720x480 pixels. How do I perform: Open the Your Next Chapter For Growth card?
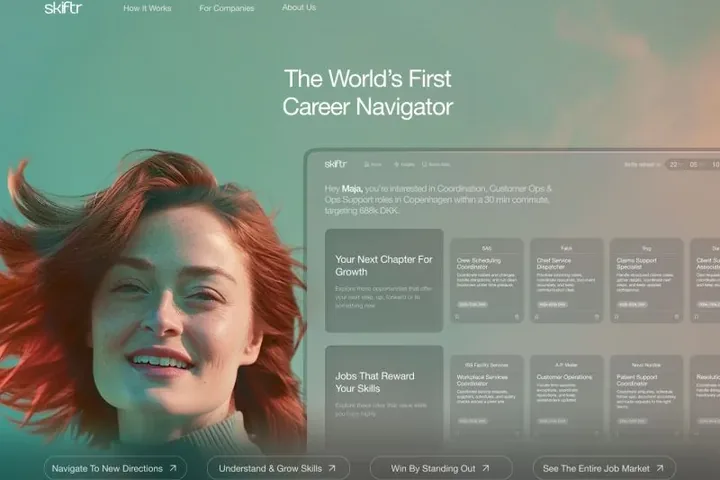click(384, 280)
